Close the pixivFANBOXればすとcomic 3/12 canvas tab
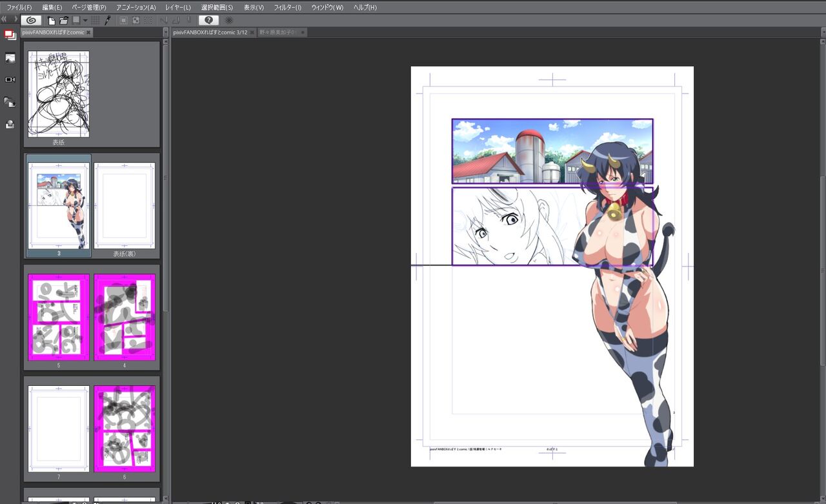The height and width of the screenshot is (504, 826). coord(252,32)
